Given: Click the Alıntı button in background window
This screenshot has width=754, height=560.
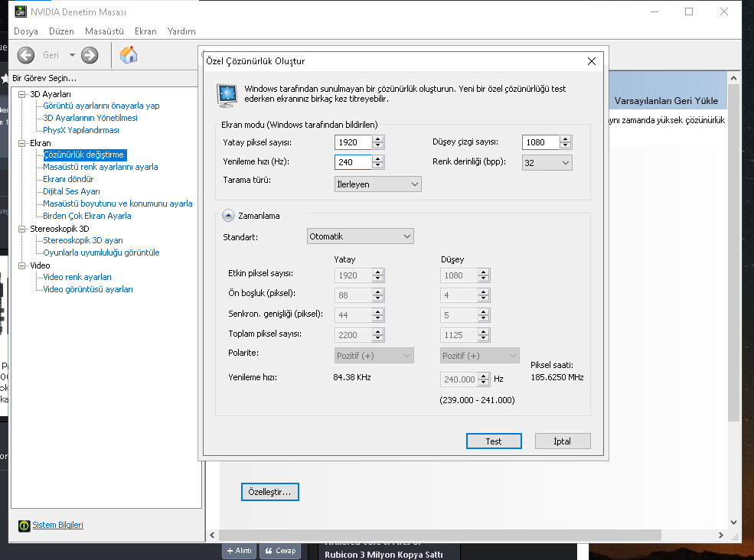Looking at the screenshot, I should pos(239,551).
